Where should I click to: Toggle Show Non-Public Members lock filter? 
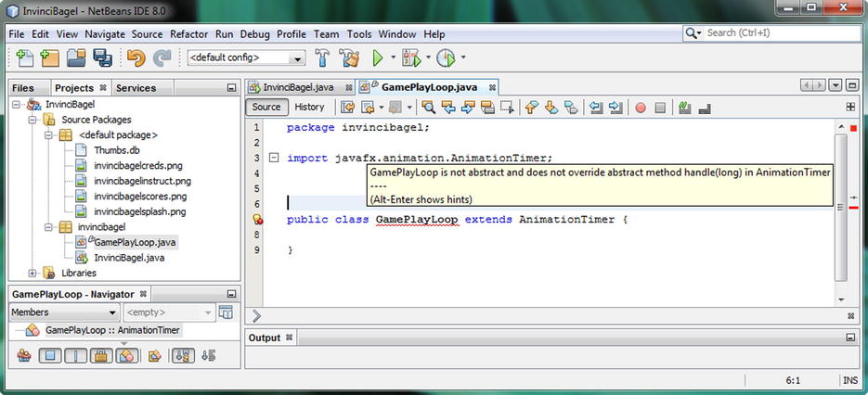(x=101, y=356)
